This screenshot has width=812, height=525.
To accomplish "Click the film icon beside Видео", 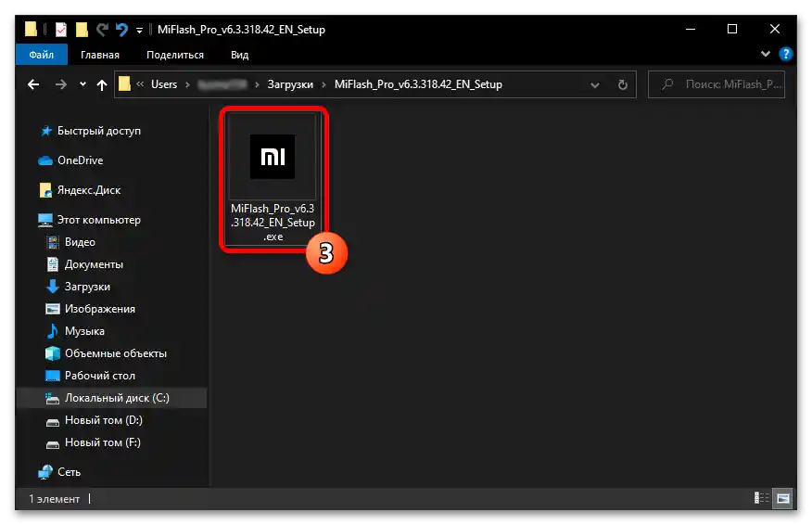I will pos(52,242).
